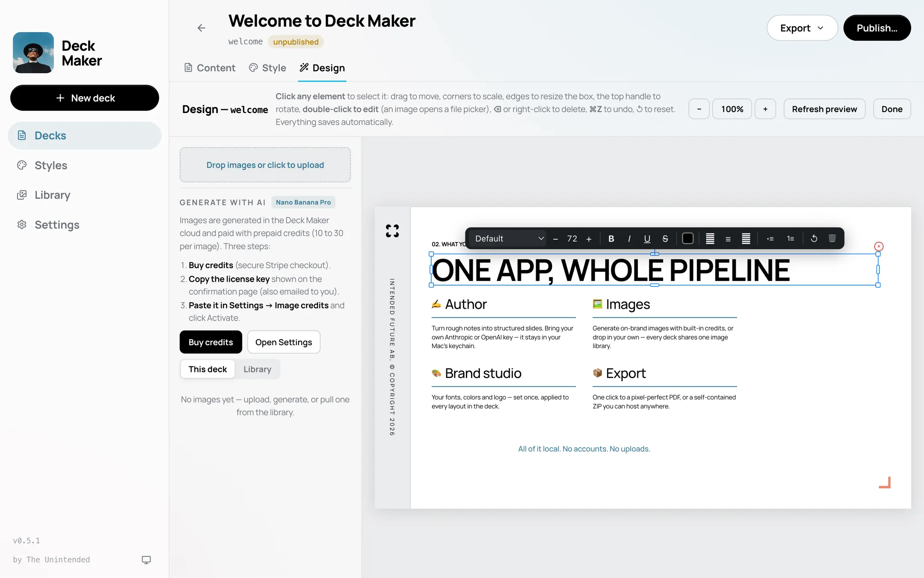Click the Deck Maker app logo
Image resolution: width=924 pixels, height=578 pixels.
[33, 53]
